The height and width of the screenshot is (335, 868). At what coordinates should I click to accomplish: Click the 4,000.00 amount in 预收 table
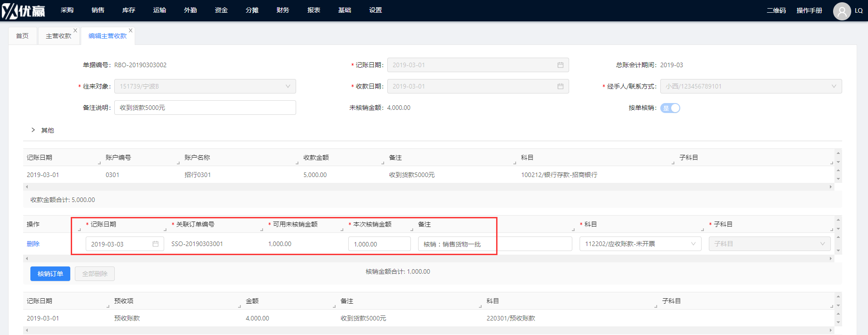click(258, 318)
